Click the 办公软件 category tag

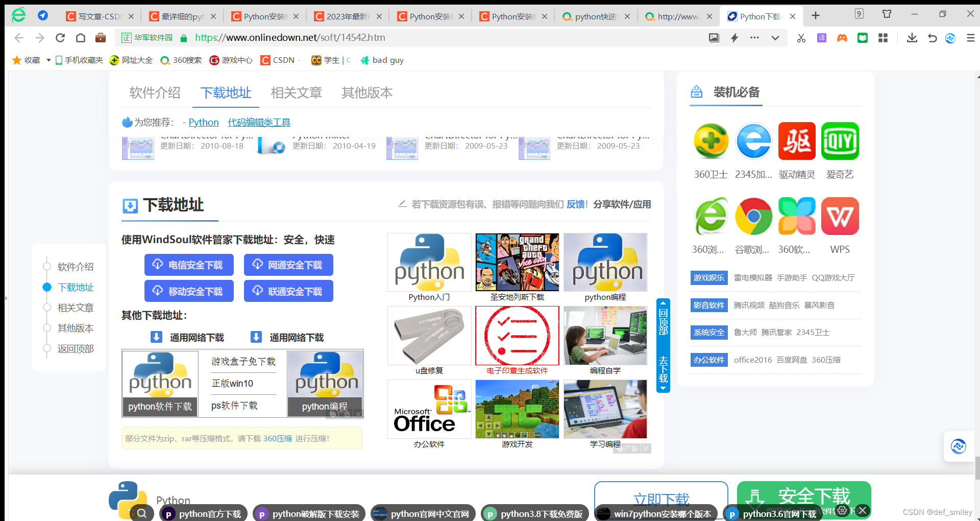click(708, 360)
